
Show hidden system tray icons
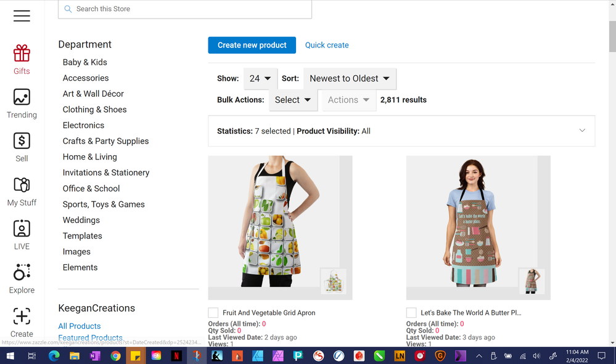(x=479, y=356)
